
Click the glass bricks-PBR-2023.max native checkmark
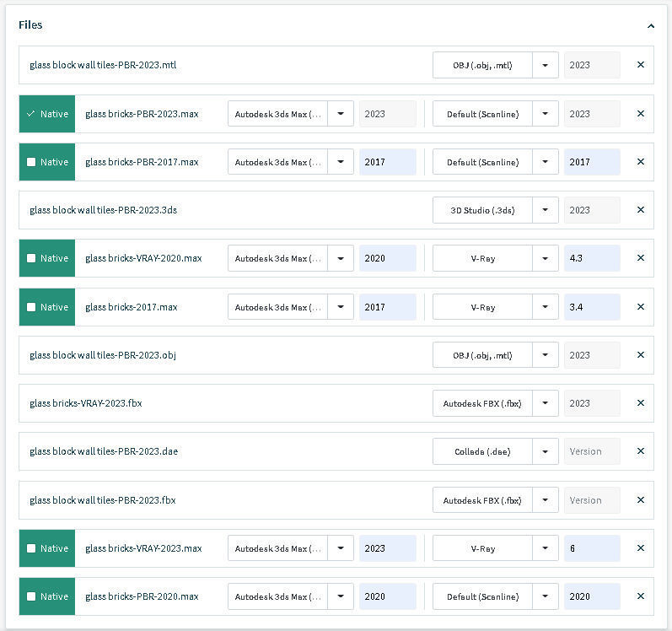31,114
